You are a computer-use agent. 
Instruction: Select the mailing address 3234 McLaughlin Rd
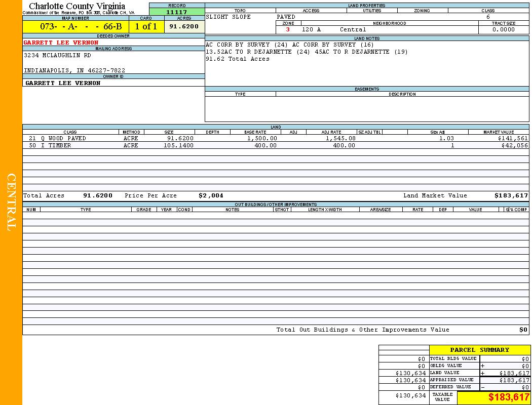[x=58, y=56]
